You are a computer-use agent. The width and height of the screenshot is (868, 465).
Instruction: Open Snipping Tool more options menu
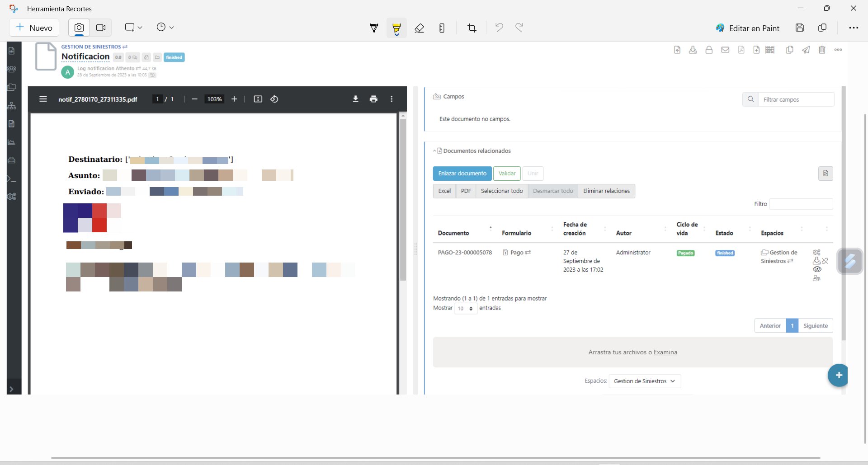coord(853,28)
